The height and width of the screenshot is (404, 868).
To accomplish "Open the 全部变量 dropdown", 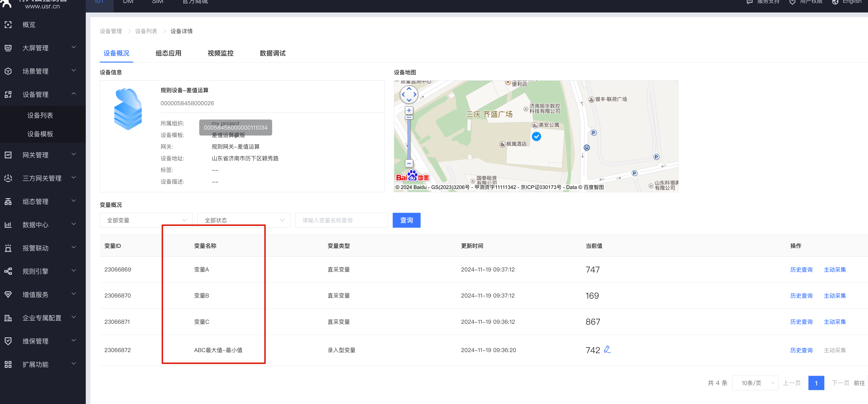I will 146,220.
